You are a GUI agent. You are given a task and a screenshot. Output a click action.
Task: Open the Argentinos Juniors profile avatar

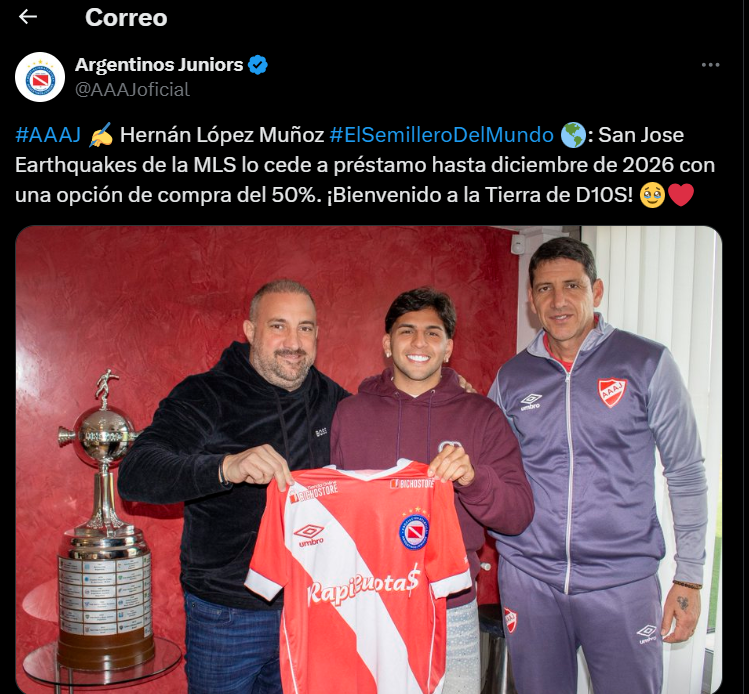coord(40,77)
